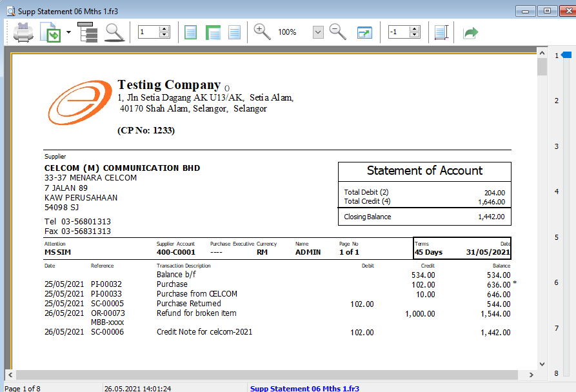Screen dimensions: 576x392
Task: Open the page editor icon near the steppers
Action: [441, 32]
